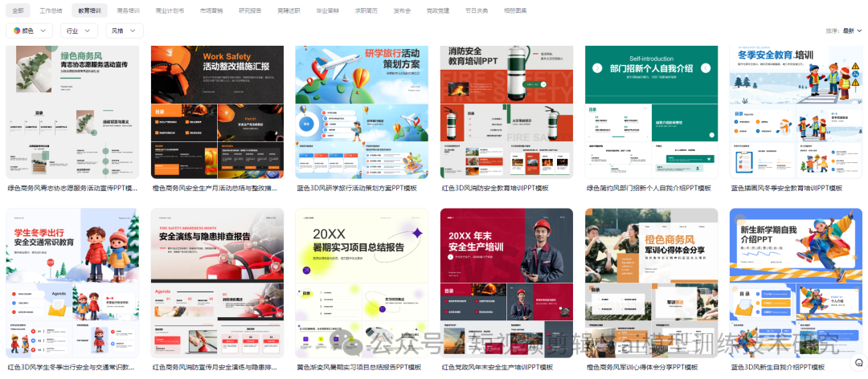Select the 全部 category tab
Viewport: 868px width, 379px height.
(x=18, y=10)
